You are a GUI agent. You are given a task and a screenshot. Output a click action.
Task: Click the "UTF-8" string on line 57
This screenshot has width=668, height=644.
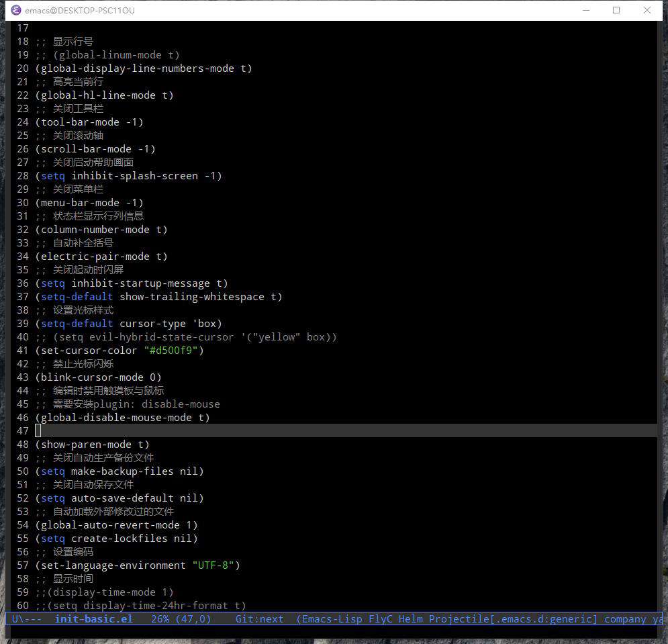(x=213, y=565)
